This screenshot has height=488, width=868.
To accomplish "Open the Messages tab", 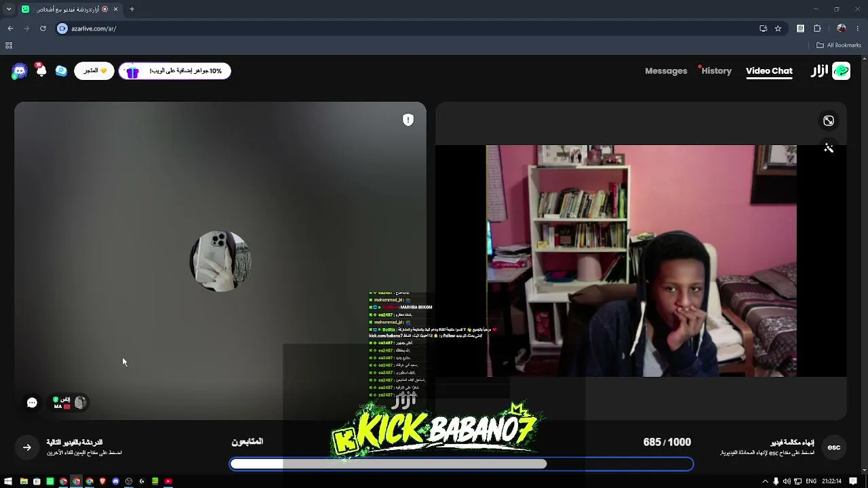I will tap(666, 70).
